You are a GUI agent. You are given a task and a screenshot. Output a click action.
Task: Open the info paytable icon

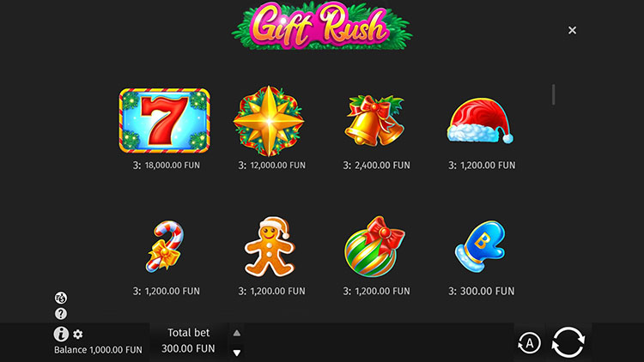pos(61,334)
